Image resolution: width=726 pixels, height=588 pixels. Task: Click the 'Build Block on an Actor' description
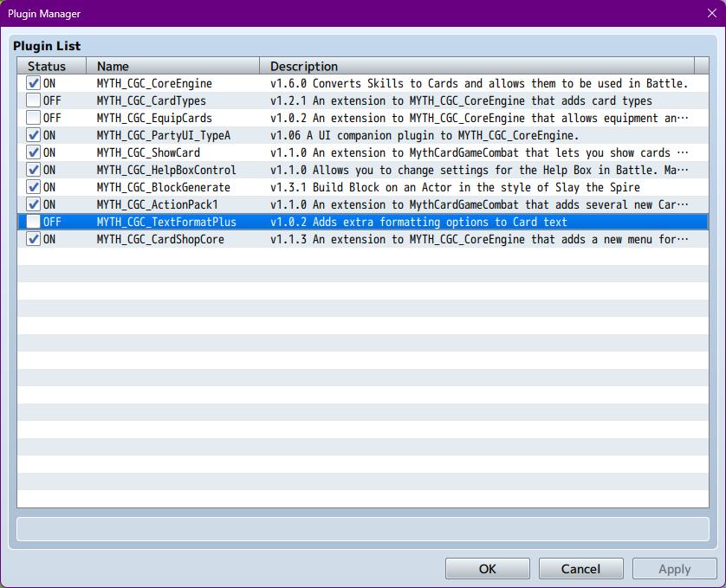(x=455, y=187)
